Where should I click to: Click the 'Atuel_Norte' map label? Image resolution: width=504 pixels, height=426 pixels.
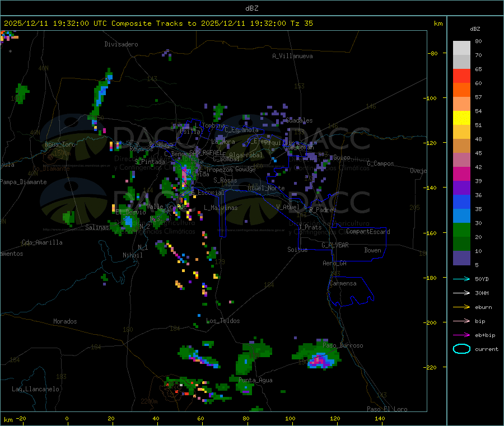(x=266, y=188)
